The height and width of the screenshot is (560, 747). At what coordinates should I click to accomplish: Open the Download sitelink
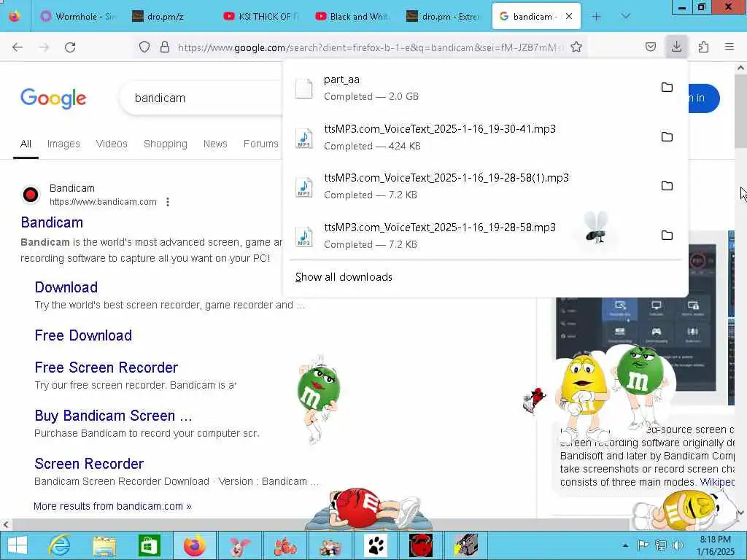coord(66,287)
